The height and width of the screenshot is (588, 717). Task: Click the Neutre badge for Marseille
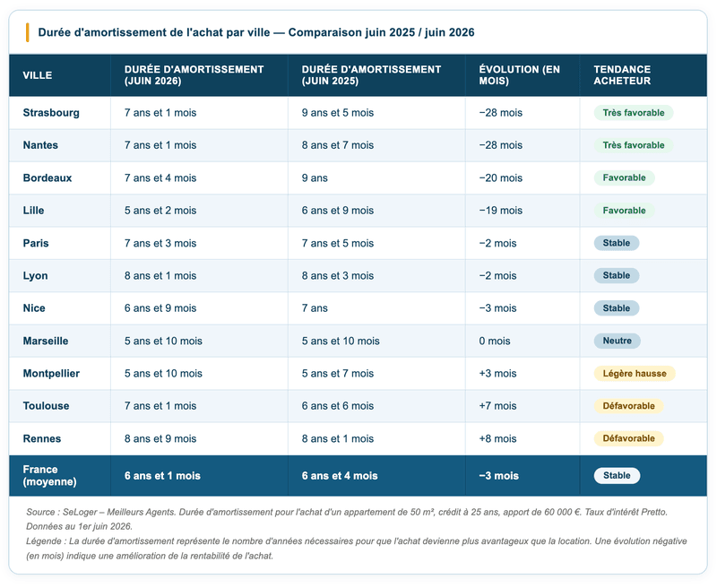[617, 341]
